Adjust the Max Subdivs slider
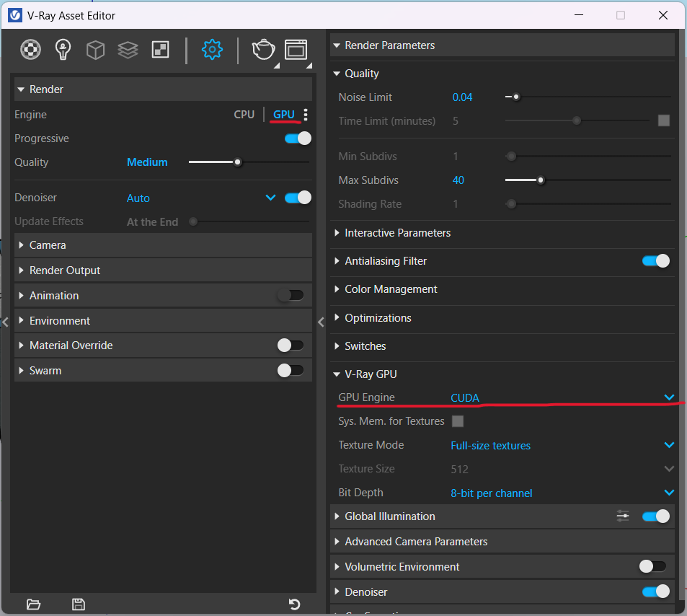This screenshot has height=616, width=687. (588, 180)
